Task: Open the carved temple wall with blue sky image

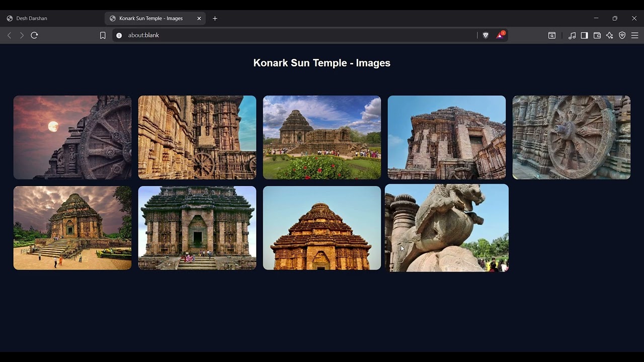Action: (197, 137)
